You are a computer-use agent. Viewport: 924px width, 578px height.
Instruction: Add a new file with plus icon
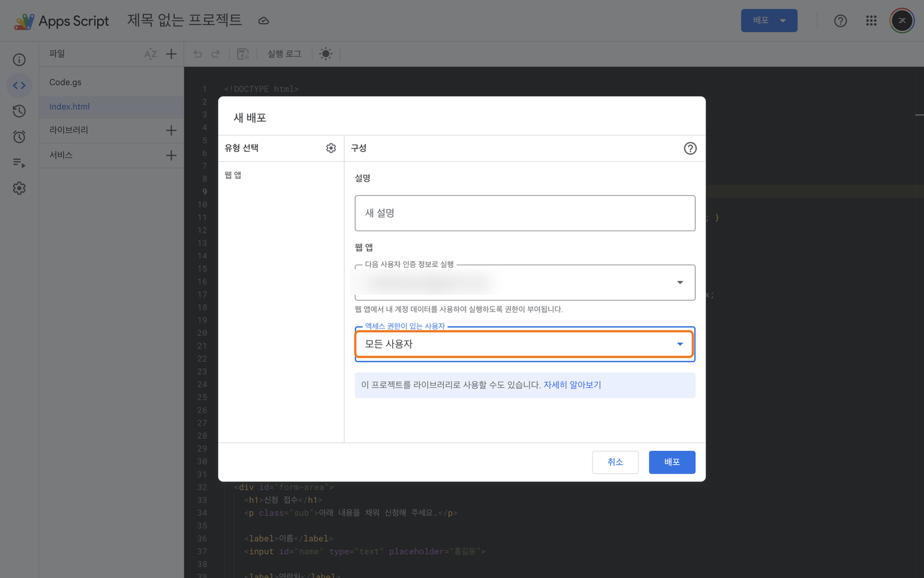click(171, 54)
